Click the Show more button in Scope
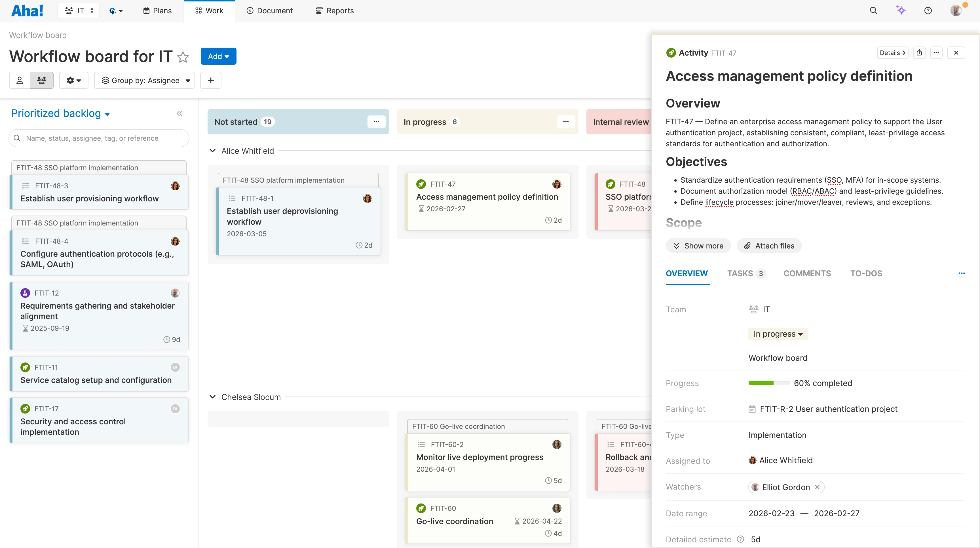The height and width of the screenshot is (548, 980). click(698, 245)
